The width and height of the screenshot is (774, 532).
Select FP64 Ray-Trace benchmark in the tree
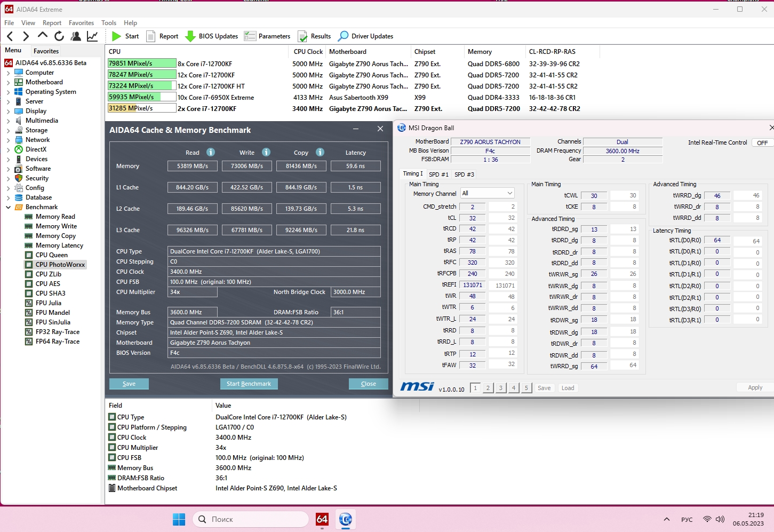pyautogui.click(x=58, y=342)
